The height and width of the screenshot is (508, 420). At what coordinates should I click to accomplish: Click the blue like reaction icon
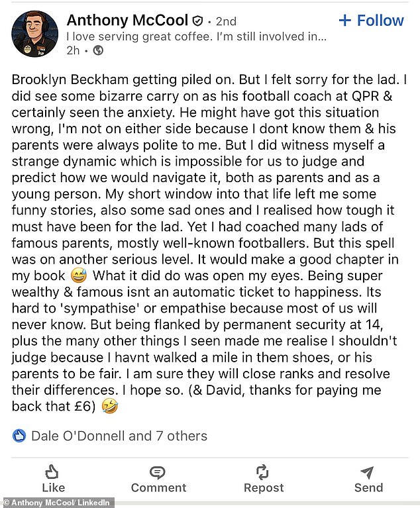[19, 436]
